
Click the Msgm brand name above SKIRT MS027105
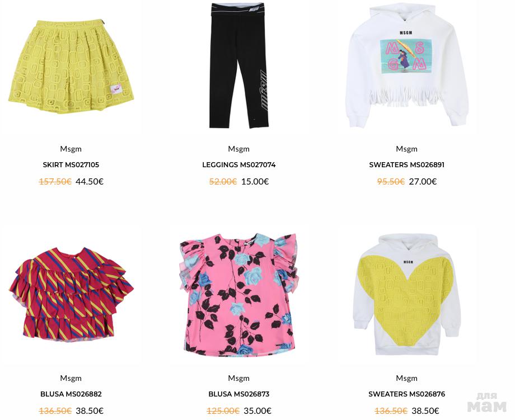click(71, 149)
